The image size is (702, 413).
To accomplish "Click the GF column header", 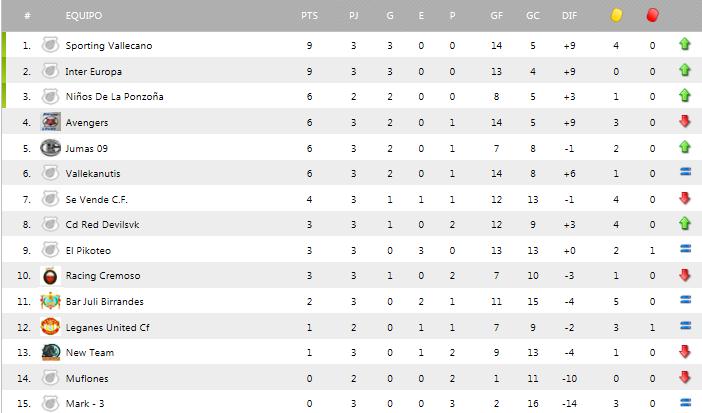I will point(496,17).
